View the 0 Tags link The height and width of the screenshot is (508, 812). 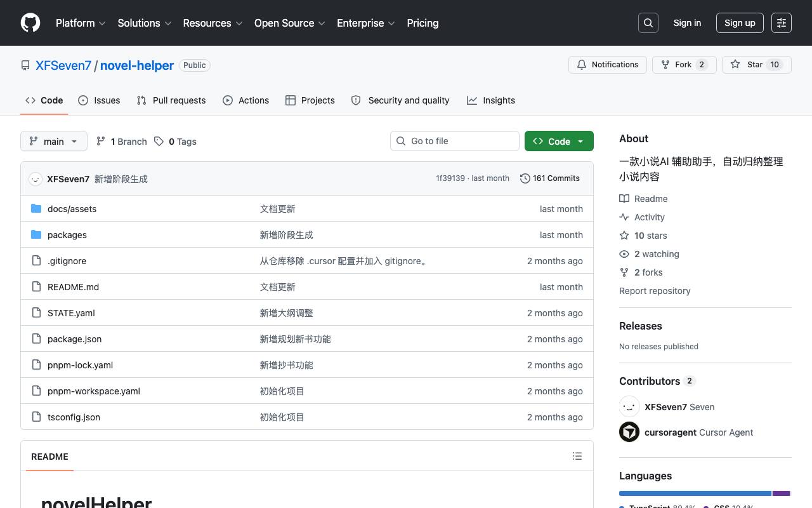pos(175,142)
